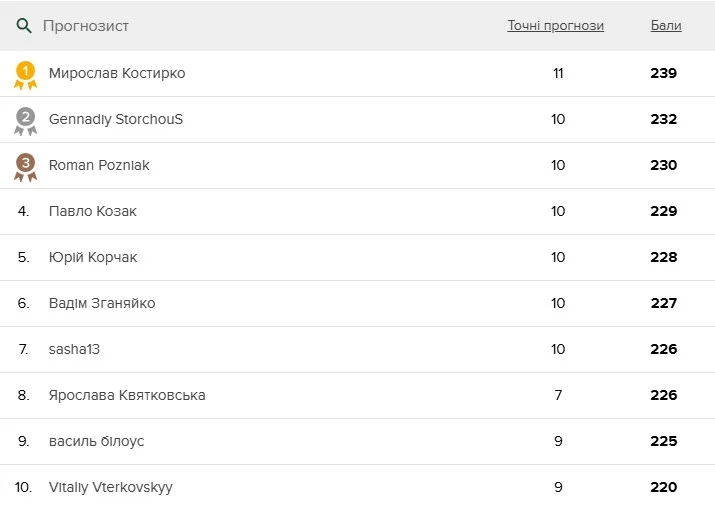This screenshot has height=507, width=715.
Task: Click user sasha13
Action: (x=75, y=349)
